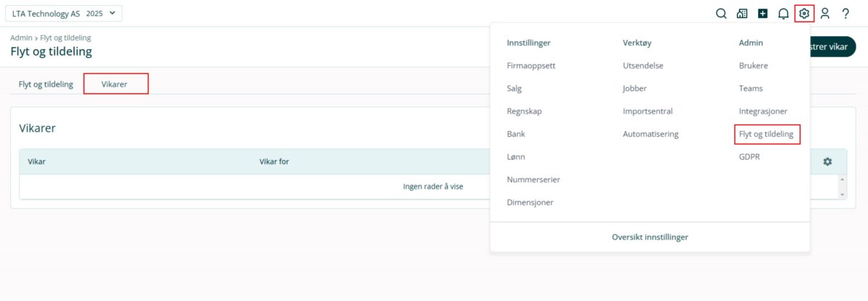868x301 pixels.
Task: Open Nummerserier from the Innstillinger column
Action: click(533, 179)
